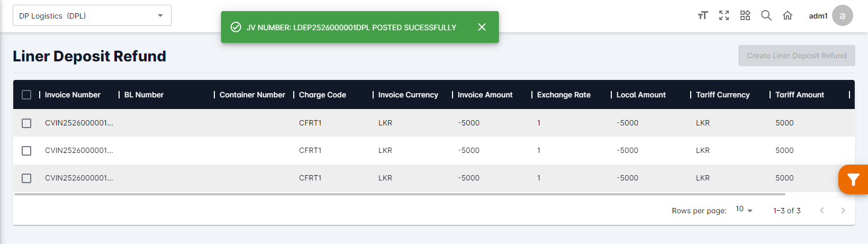Select the first invoice row checkbox
Screen dimensions: 868x244
(26, 123)
